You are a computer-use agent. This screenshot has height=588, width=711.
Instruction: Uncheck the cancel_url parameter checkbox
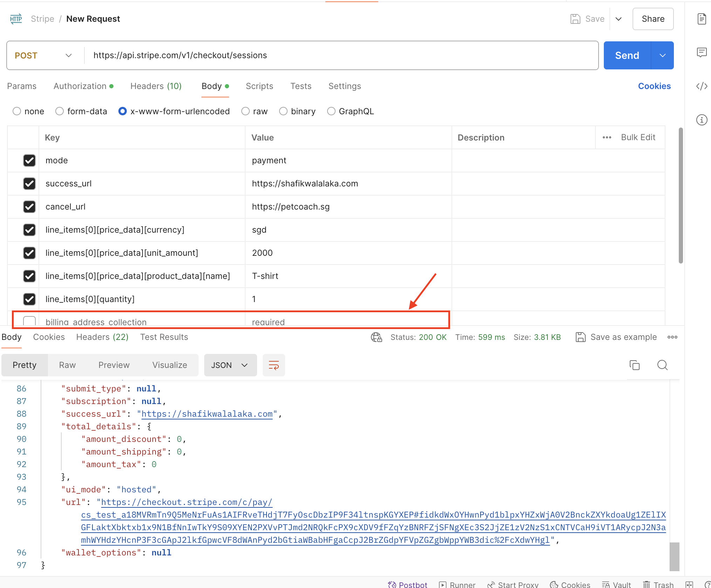click(29, 207)
